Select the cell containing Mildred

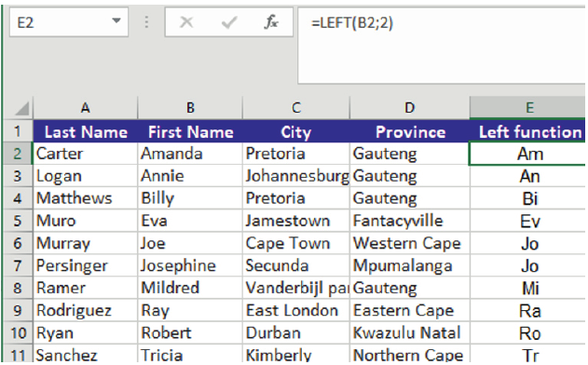190,288
